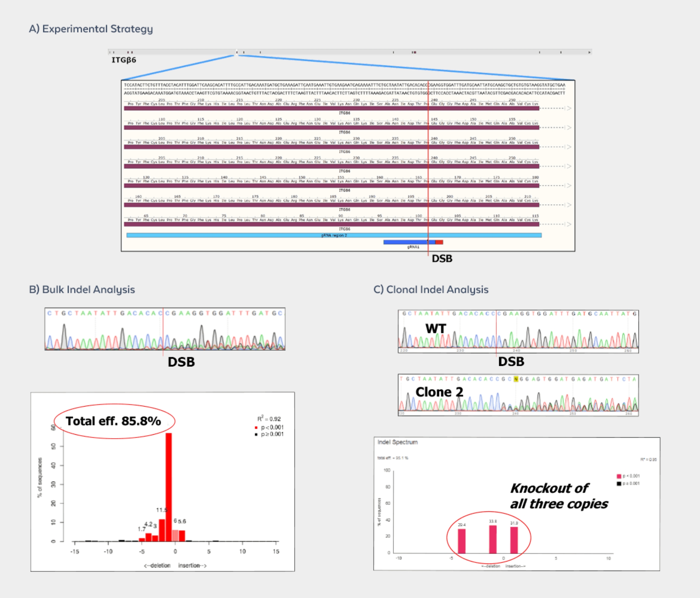Click the 29.4 bar in the Indel Spectrum
The width and height of the screenshot is (700, 598).
[x=462, y=541]
